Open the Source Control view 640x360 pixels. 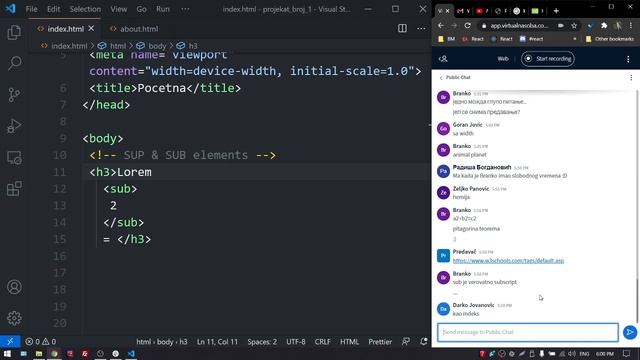tap(14, 95)
